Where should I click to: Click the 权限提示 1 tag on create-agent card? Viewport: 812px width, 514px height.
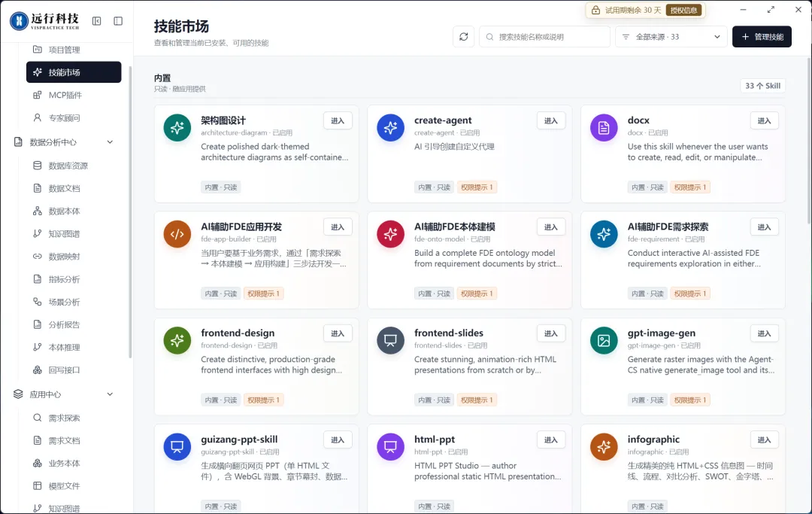click(477, 187)
